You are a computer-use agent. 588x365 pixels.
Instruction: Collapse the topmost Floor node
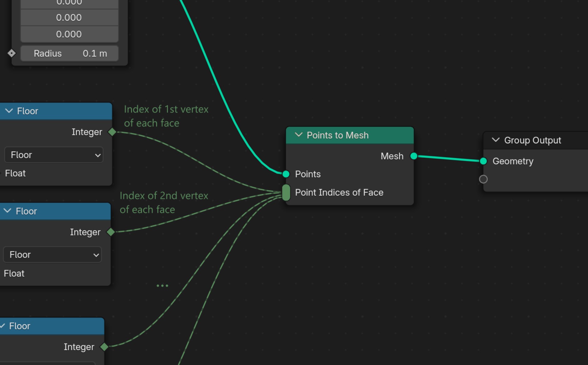click(9, 111)
